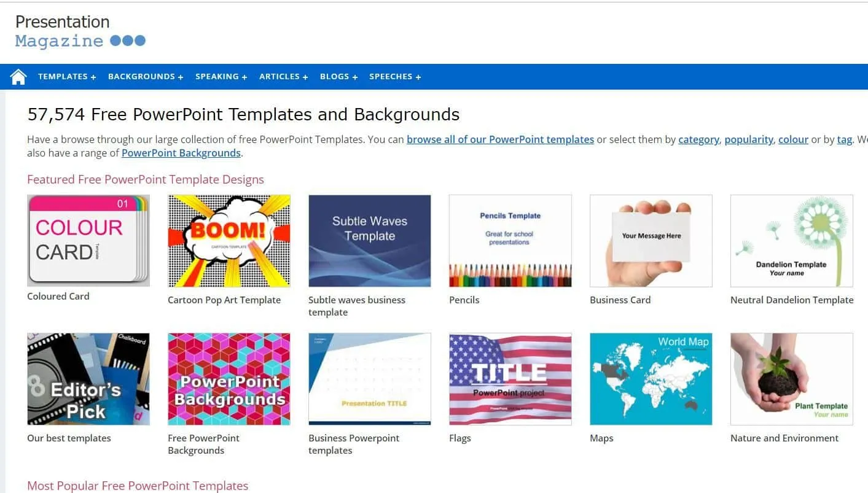Select the Cartoon Pop Art Template thumbnail
Image resolution: width=868 pixels, height=493 pixels.
click(229, 240)
